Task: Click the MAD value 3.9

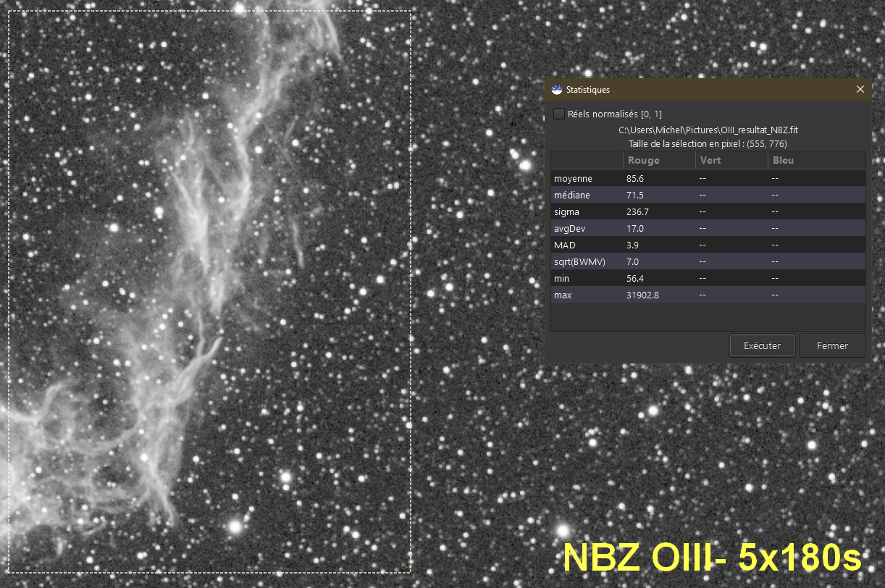Action: tap(632, 245)
